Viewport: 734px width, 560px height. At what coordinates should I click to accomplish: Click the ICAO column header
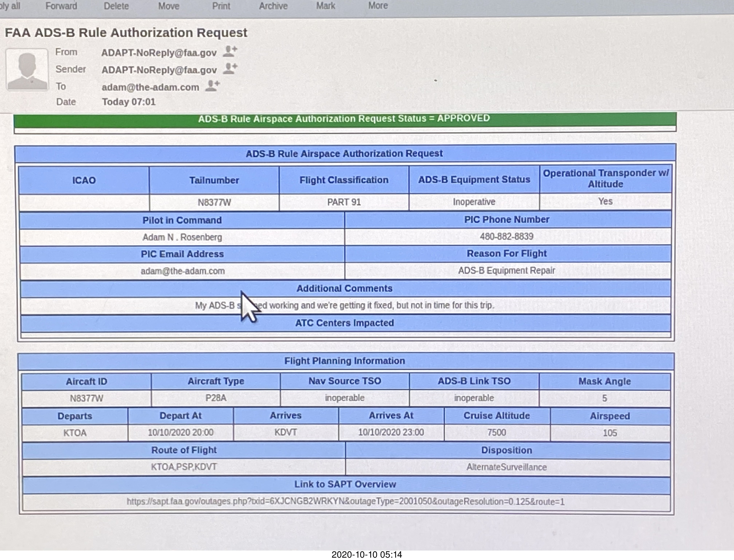pos(84,180)
